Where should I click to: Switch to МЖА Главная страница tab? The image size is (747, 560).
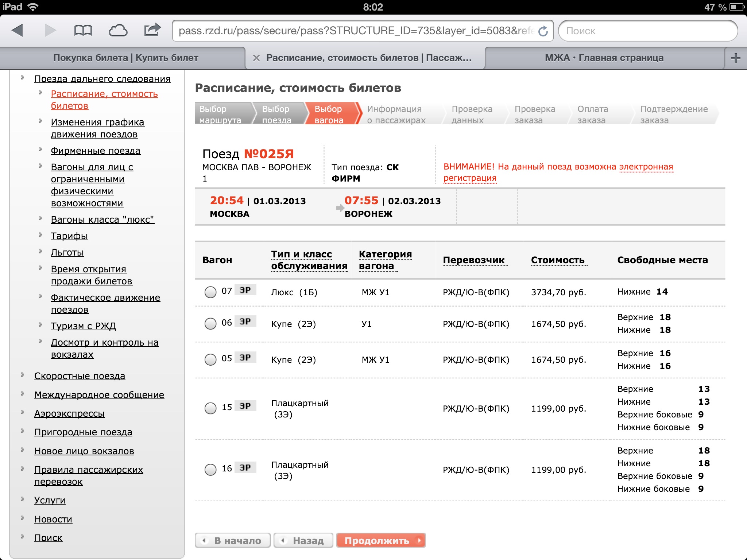click(x=604, y=58)
